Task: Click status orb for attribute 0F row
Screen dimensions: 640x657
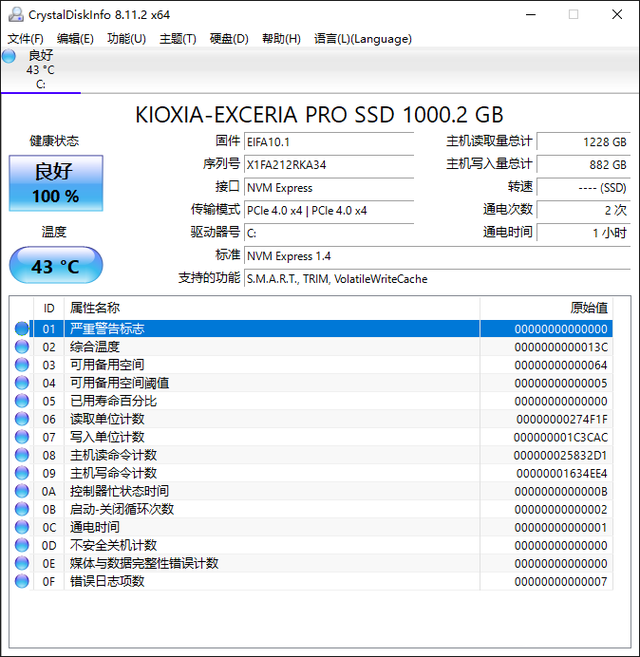Action: 22,581
